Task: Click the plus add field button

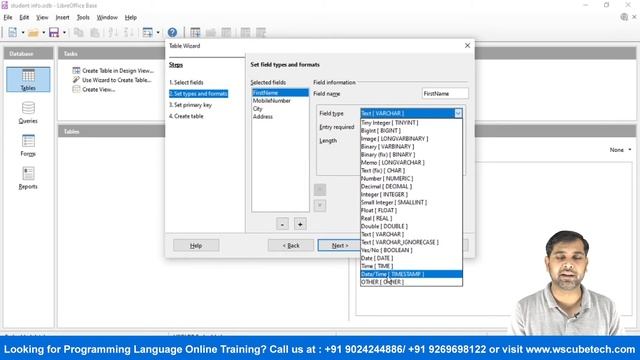Action: 300,224
